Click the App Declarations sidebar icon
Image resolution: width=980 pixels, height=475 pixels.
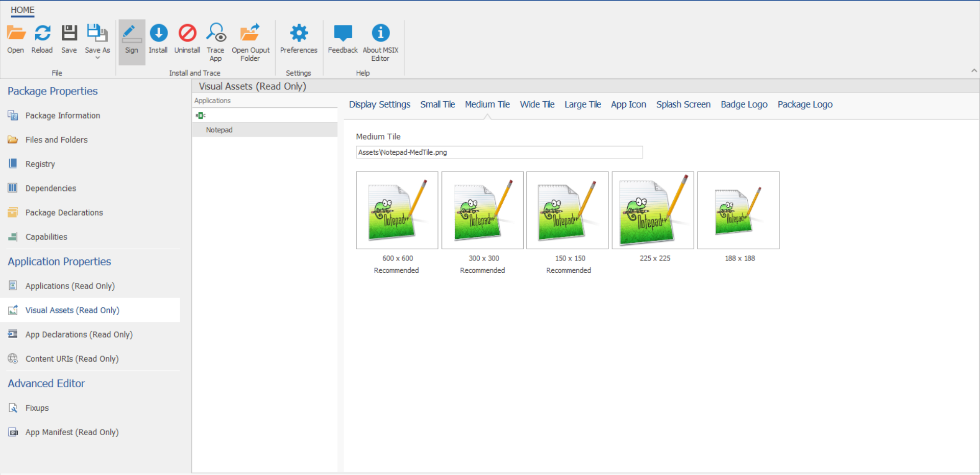[x=13, y=334]
